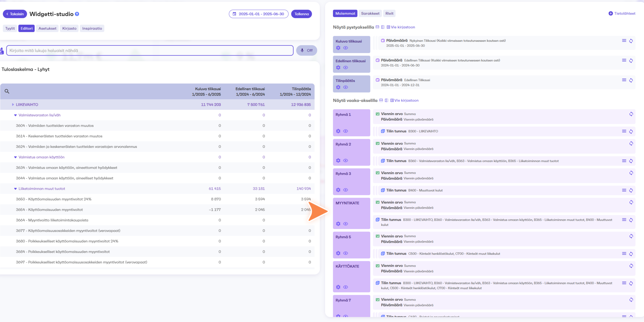This screenshot has height=322, width=644.
Task: Switch to the Editori tab
Action: (26, 29)
